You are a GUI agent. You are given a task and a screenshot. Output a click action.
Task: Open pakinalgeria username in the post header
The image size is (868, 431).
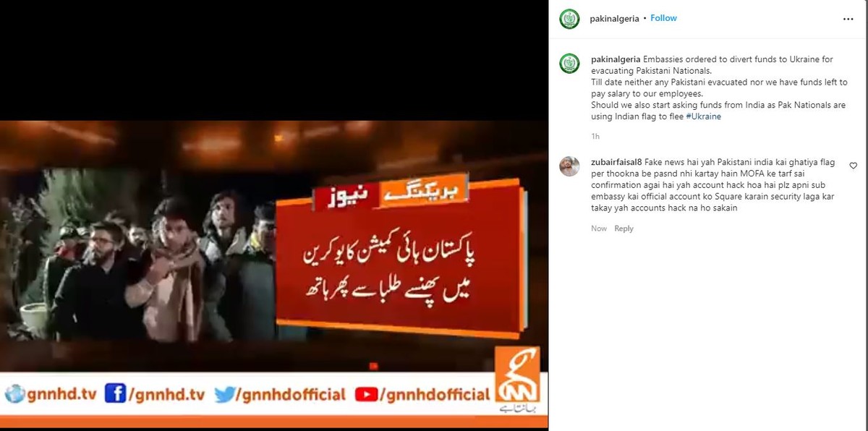[x=615, y=19]
